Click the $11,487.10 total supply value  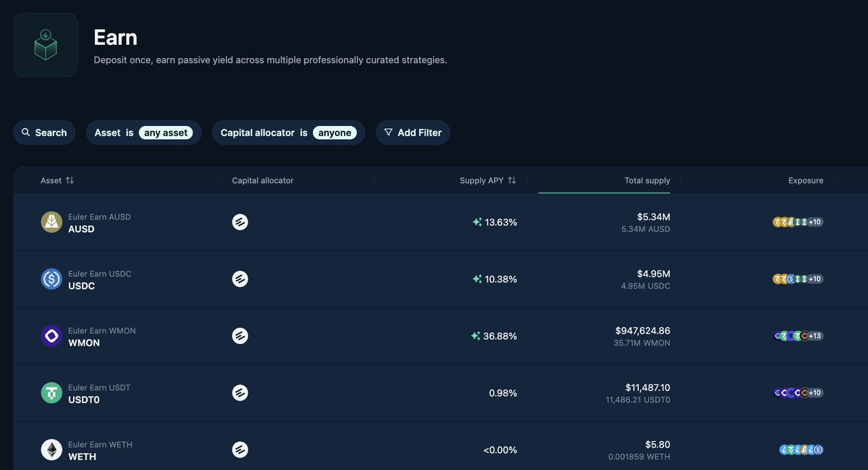pos(648,388)
